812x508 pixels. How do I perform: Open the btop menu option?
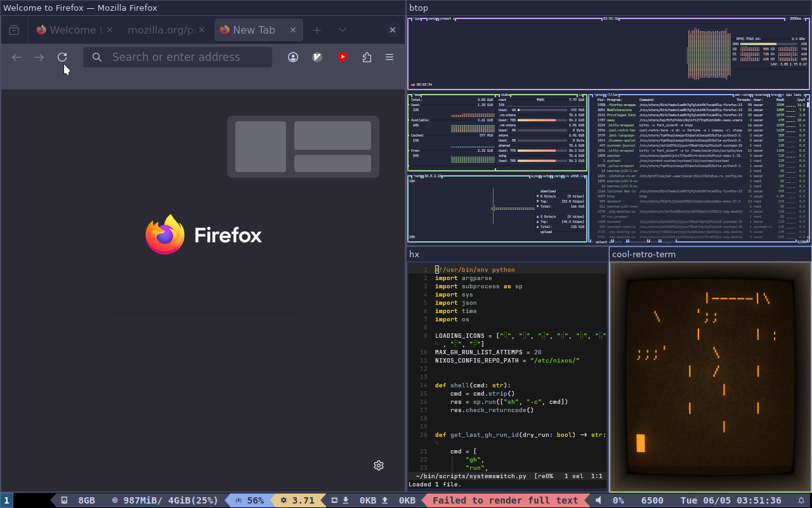(432, 18)
